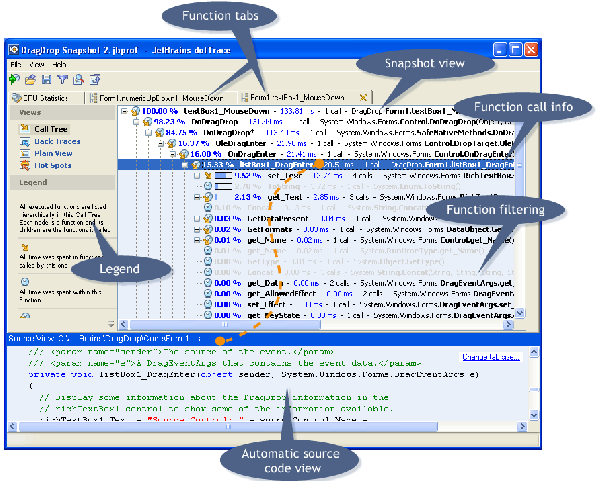600x481 pixels.
Task: Collapse the TextBox1_MouseDown root node
Action: pos(123,112)
